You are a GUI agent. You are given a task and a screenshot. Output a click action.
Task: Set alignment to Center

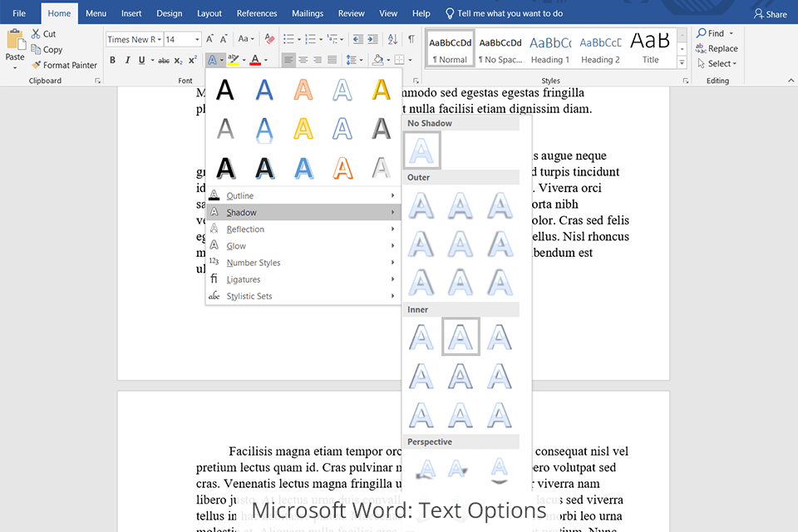[303, 60]
